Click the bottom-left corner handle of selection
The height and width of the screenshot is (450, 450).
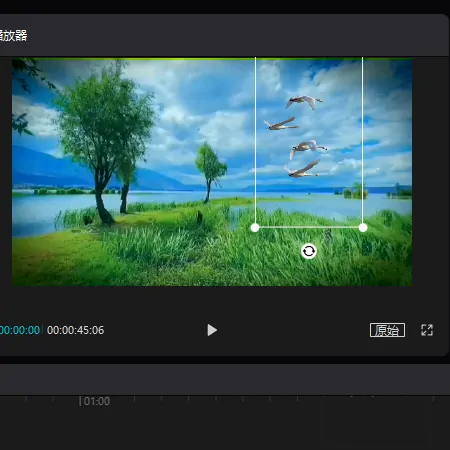tap(255, 228)
